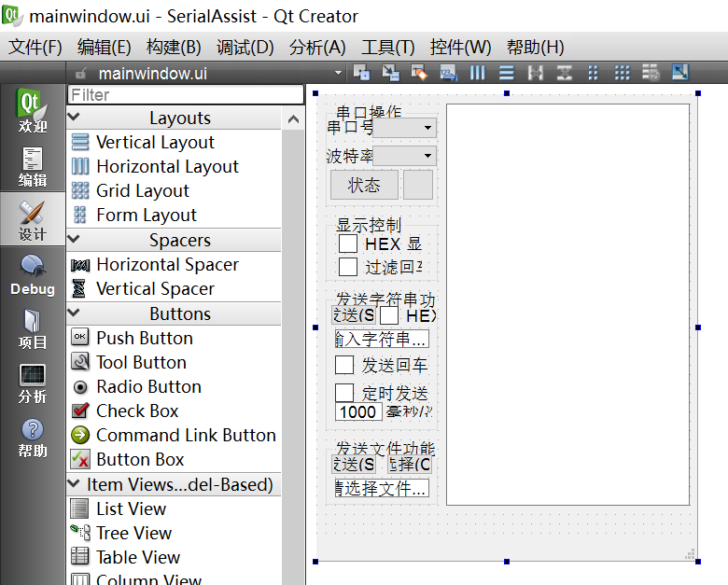
Task: Open the 波特率 combo box
Action: tap(404, 156)
